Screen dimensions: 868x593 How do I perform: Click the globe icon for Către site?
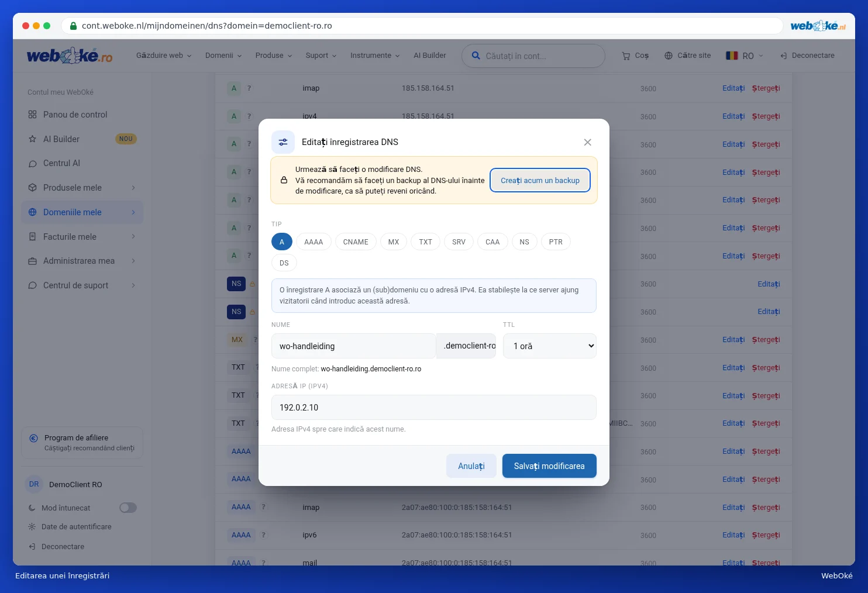point(669,56)
